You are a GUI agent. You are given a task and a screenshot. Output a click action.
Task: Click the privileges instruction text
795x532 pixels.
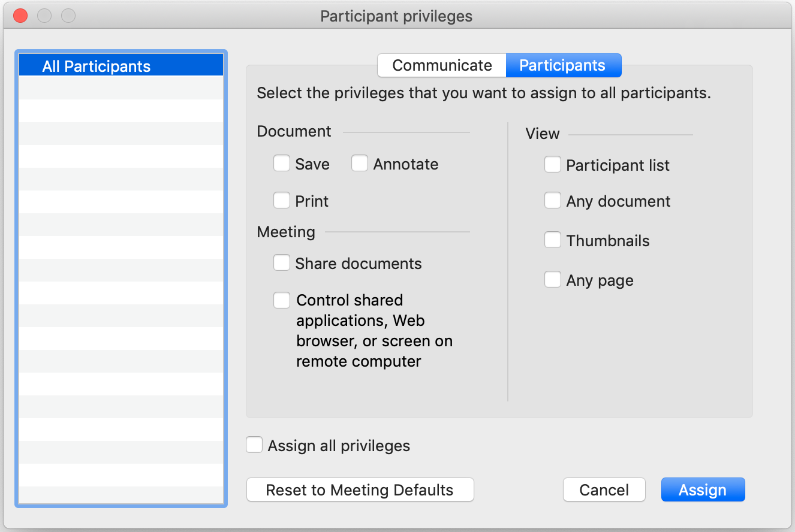point(483,94)
